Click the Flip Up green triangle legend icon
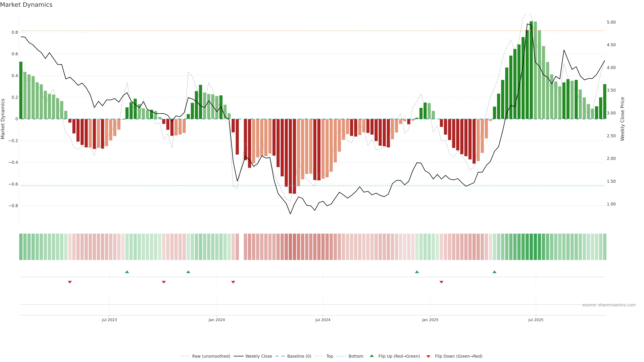 click(x=371, y=356)
